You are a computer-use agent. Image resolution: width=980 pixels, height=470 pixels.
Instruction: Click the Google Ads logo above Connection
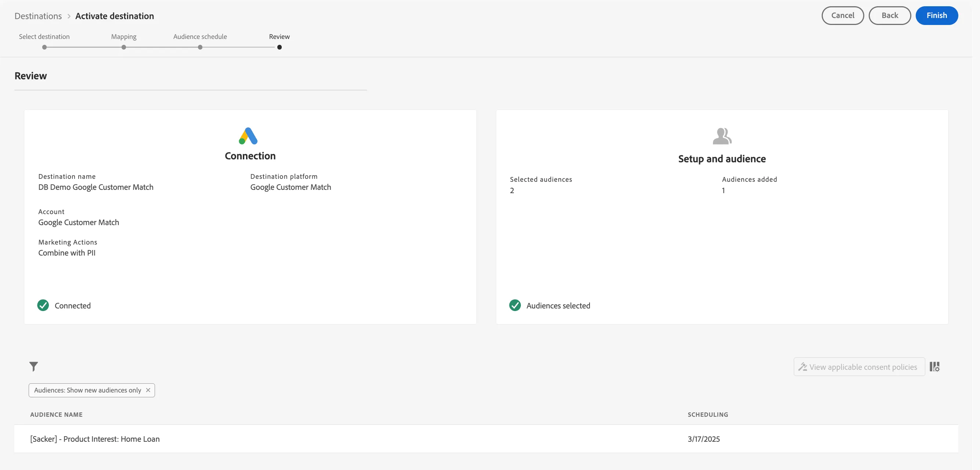tap(248, 136)
